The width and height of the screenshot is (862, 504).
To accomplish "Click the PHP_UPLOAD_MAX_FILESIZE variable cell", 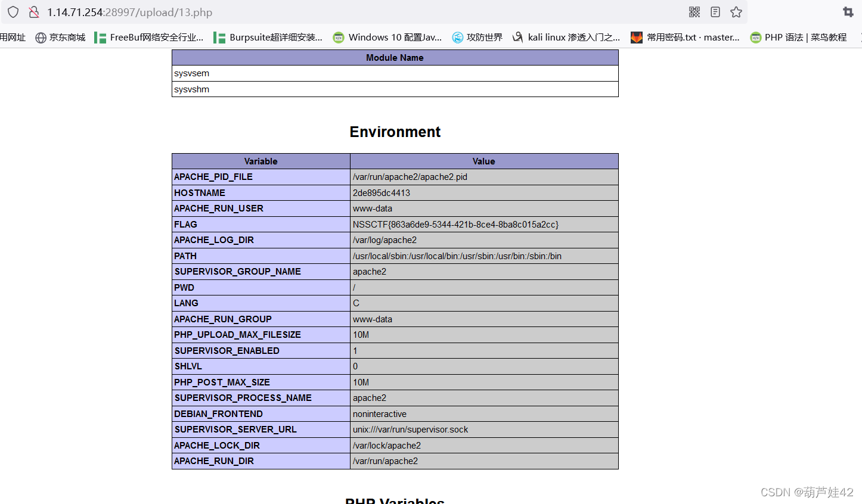I will tap(261, 335).
